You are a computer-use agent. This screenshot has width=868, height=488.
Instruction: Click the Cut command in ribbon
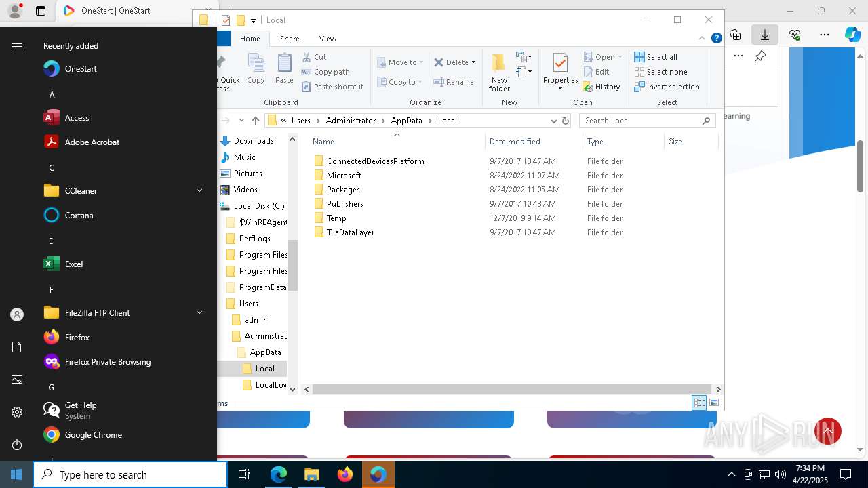[314, 57]
